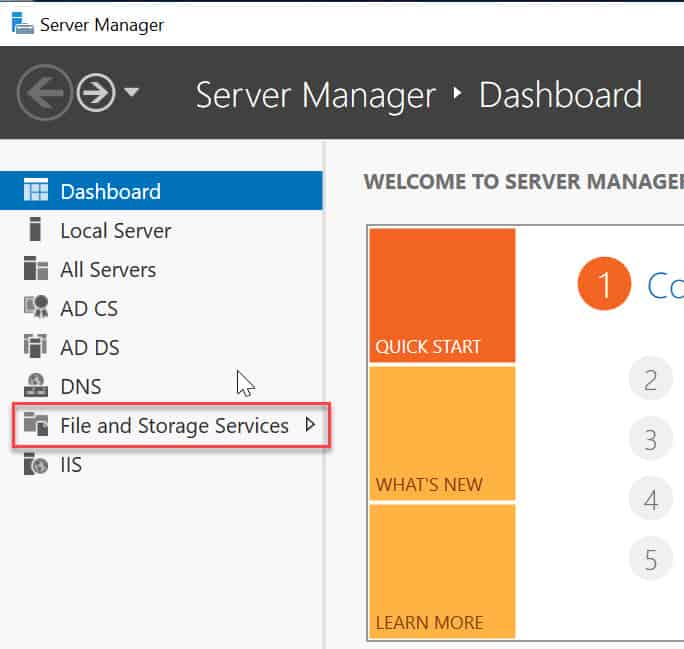684x649 pixels.
Task: Click the Local Server icon
Action: coord(35,229)
